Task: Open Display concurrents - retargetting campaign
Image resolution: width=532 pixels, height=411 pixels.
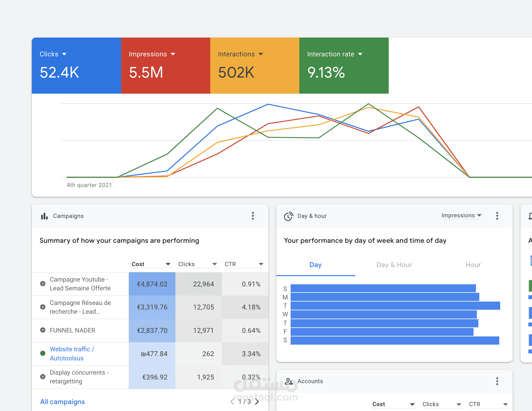Action: (x=79, y=377)
